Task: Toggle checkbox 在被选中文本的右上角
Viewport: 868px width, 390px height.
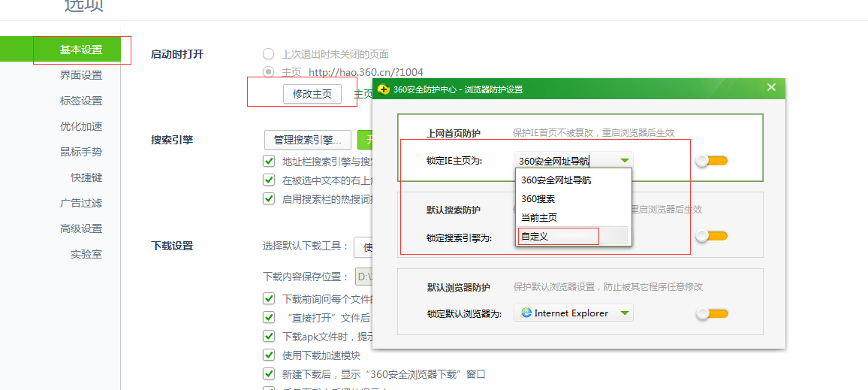Action: (269, 180)
